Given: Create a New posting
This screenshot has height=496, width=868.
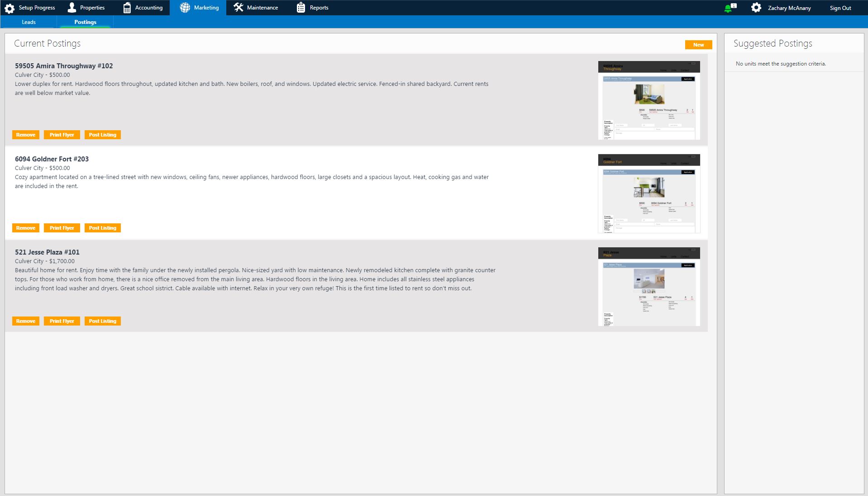Looking at the screenshot, I should tap(698, 45).
